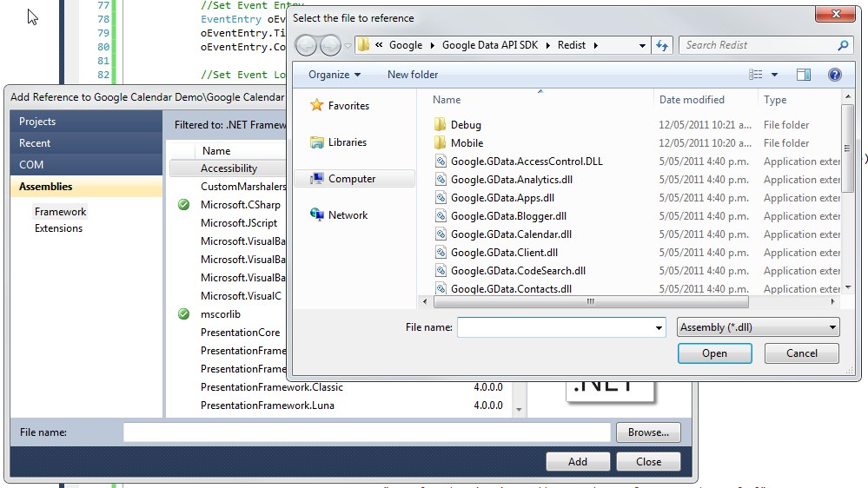Open help via question mark icon

click(x=835, y=75)
